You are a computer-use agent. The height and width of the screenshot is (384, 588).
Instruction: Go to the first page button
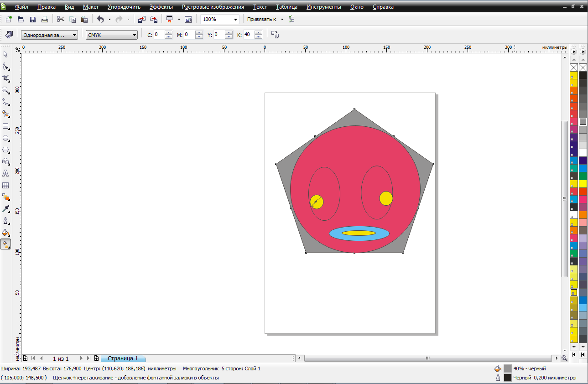pyautogui.click(x=33, y=358)
